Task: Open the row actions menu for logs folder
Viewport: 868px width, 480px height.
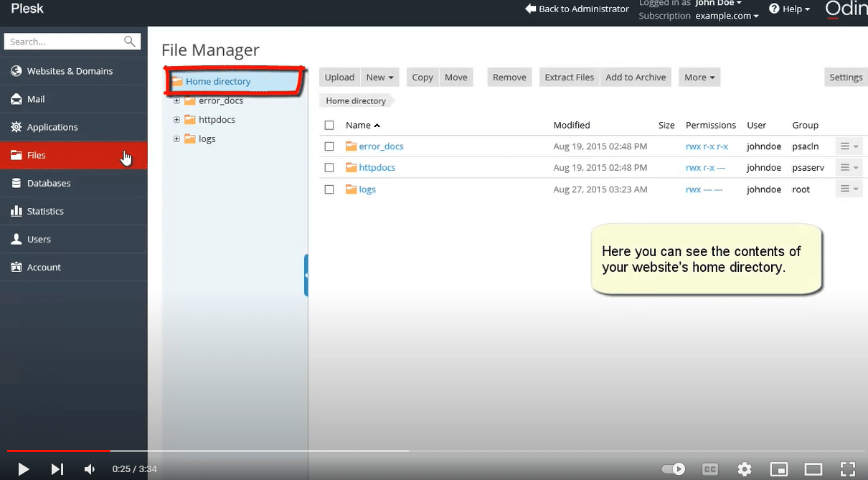Action: coord(849,189)
